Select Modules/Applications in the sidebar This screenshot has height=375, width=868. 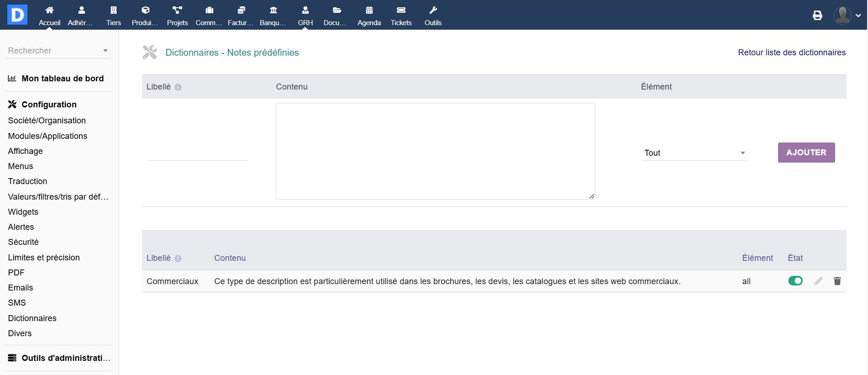coord(47,136)
